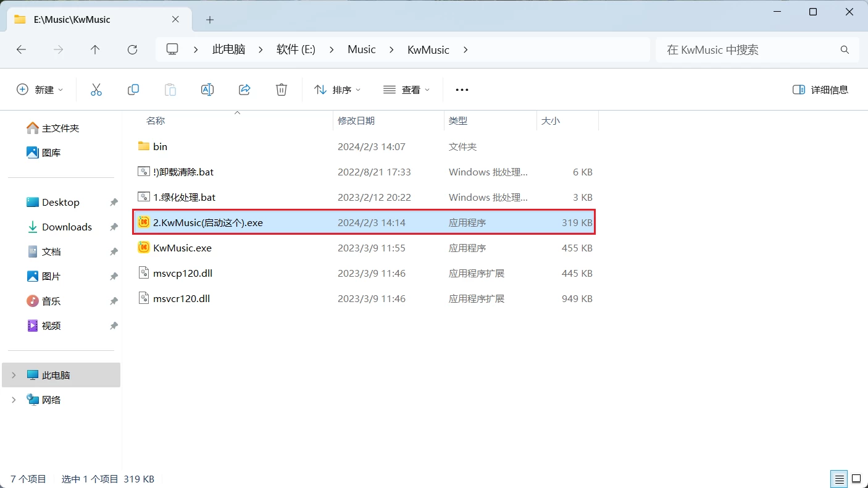Image resolution: width=868 pixels, height=488 pixels.
Task: Open the three-dots more options menu
Action: point(462,90)
